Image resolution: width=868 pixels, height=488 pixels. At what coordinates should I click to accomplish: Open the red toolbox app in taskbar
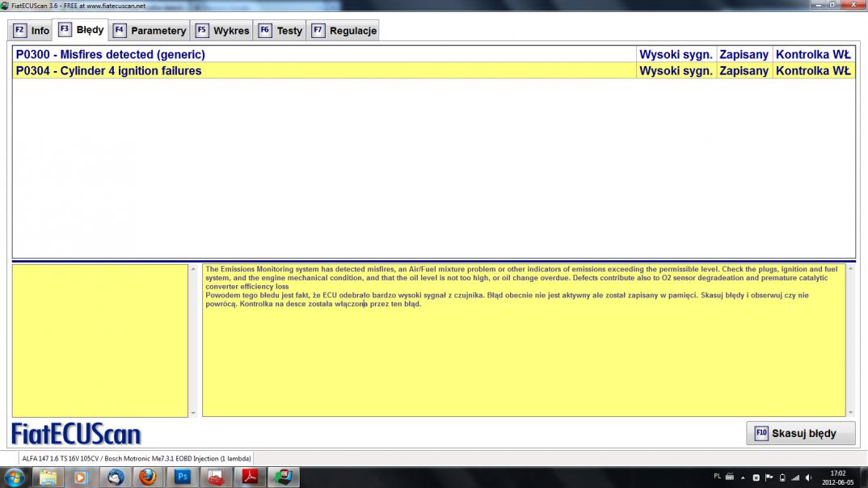point(216,477)
